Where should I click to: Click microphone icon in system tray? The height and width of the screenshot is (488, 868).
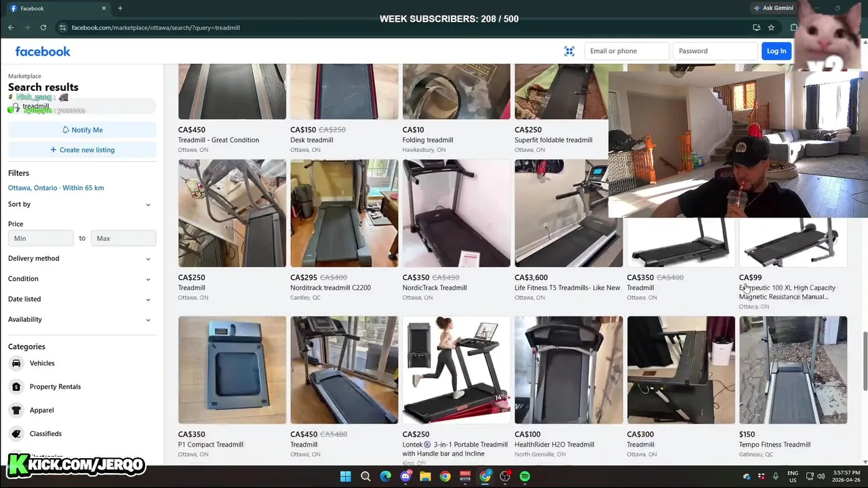pos(775,476)
